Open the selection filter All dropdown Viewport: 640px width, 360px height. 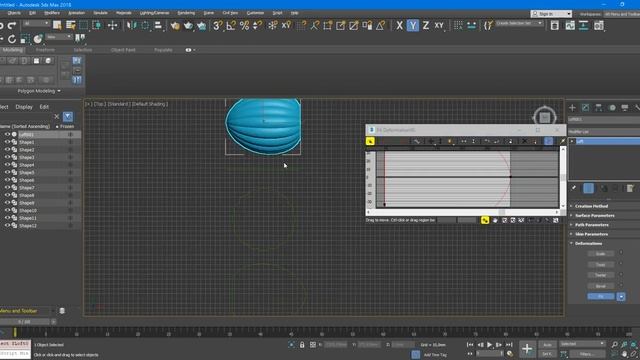[x=36, y=24]
